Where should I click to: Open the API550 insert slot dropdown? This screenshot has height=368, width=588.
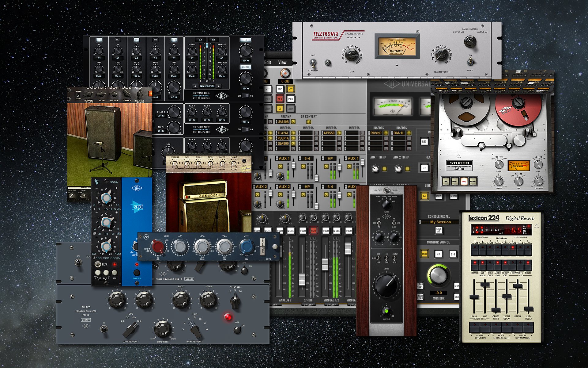coord(329,133)
